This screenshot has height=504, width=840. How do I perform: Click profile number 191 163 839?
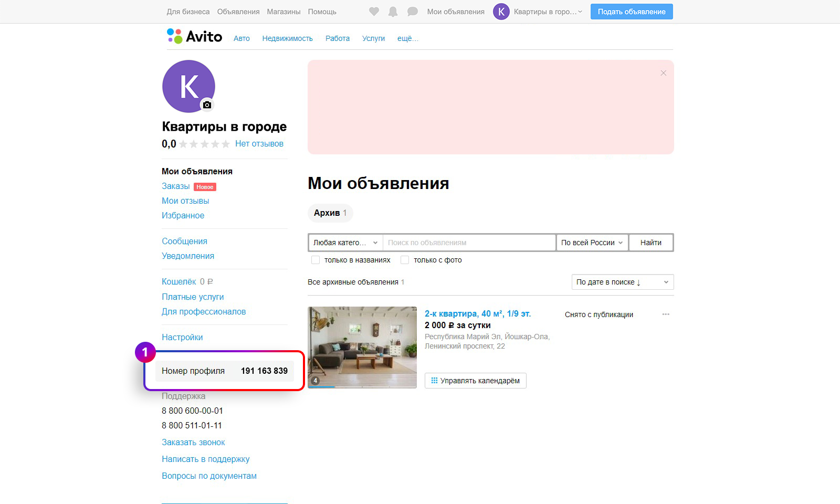(264, 371)
